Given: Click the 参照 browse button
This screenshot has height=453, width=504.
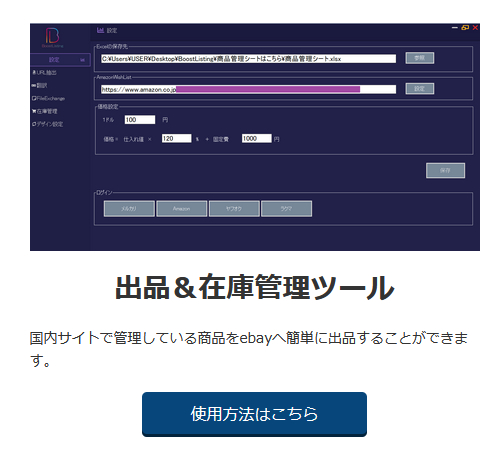Looking at the screenshot, I should (420, 58).
